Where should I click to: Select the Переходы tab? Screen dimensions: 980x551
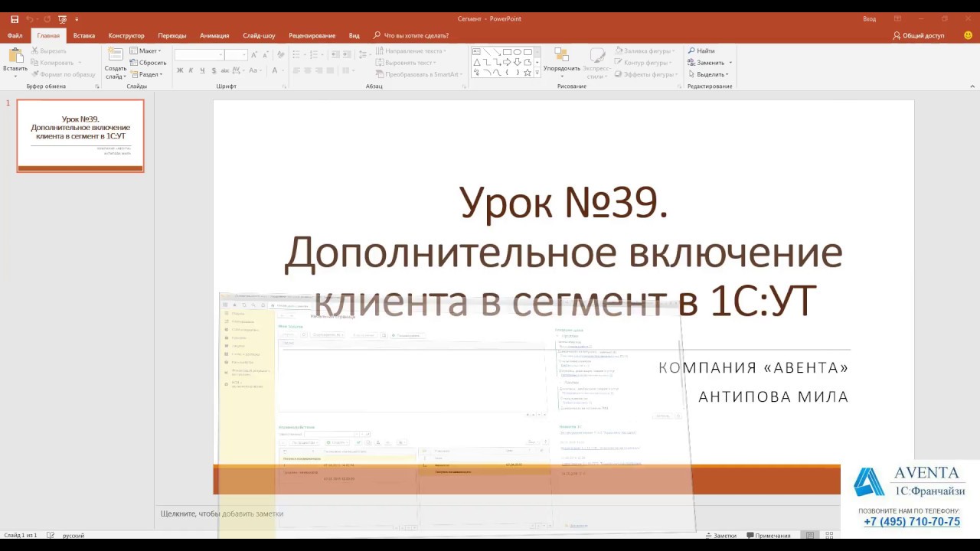[x=172, y=35]
